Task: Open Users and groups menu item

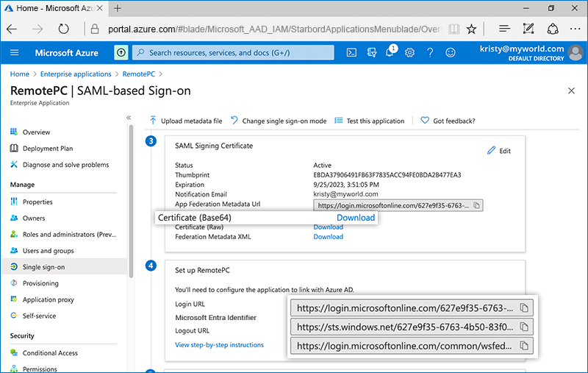Action: point(48,251)
